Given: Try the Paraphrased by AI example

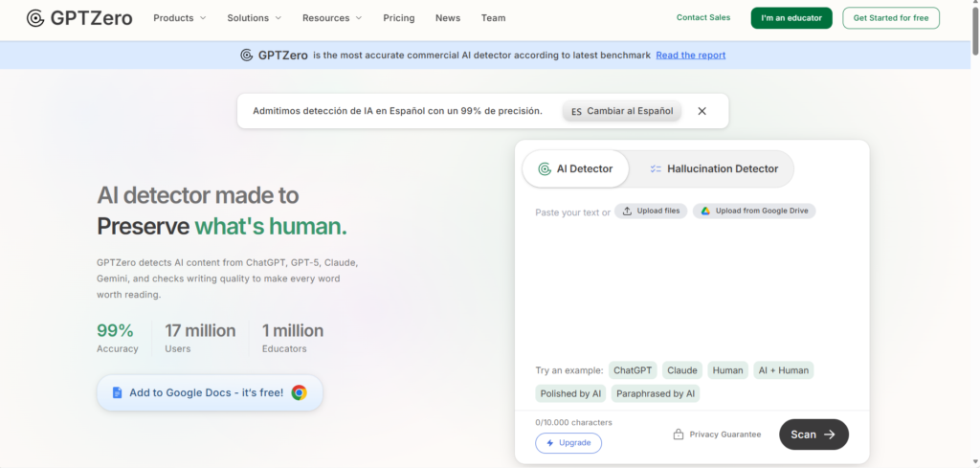Looking at the screenshot, I should (x=655, y=393).
